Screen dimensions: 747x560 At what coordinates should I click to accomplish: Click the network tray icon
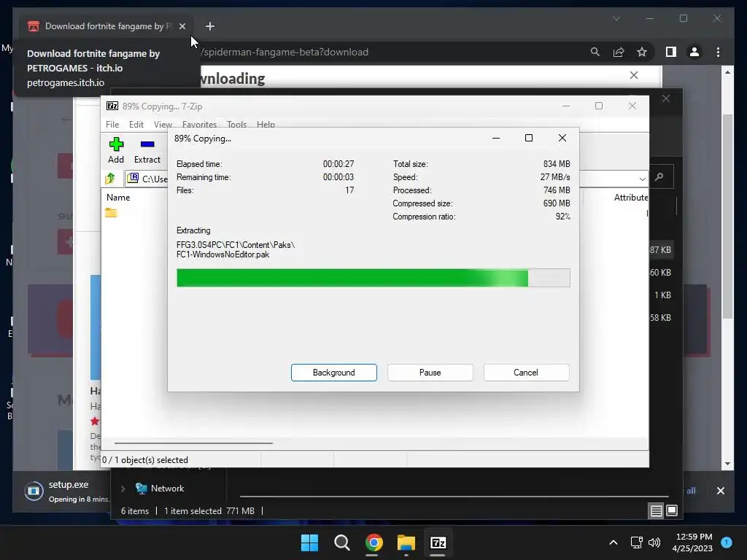(636, 542)
